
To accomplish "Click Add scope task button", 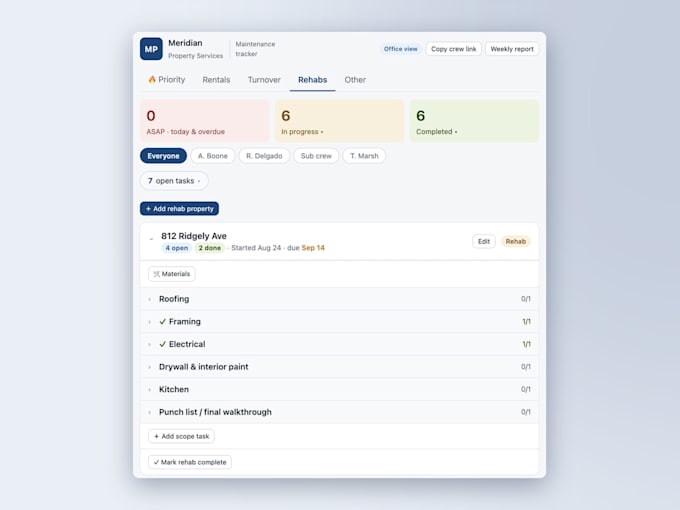I will pos(181,436).
